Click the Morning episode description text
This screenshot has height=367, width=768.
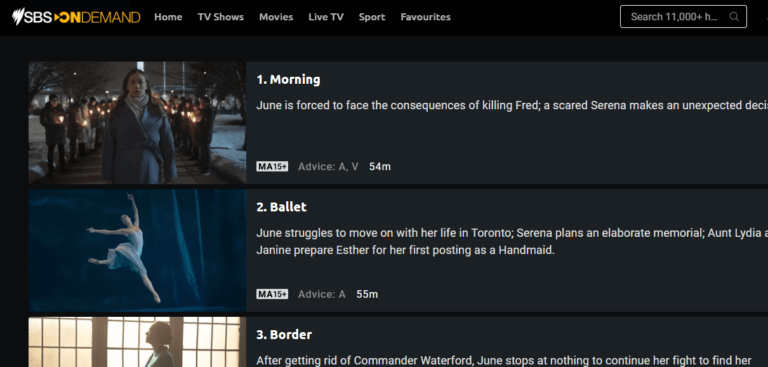(512, 105)
